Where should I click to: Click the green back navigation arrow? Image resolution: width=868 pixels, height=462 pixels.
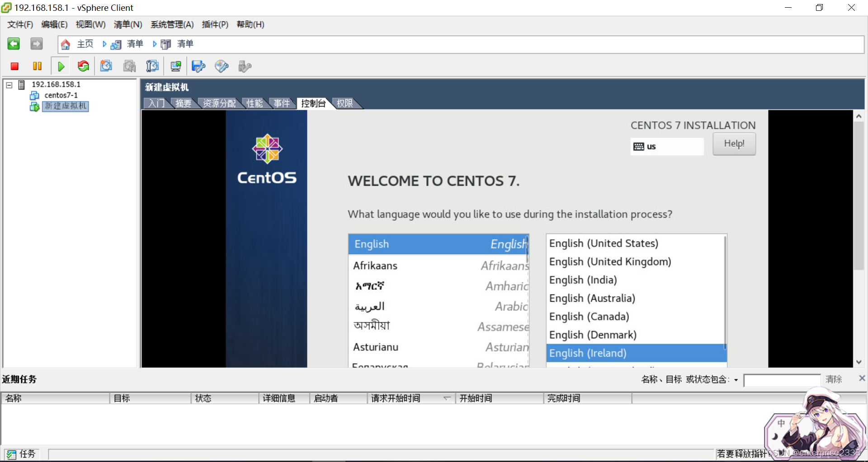tap(14, 44)
